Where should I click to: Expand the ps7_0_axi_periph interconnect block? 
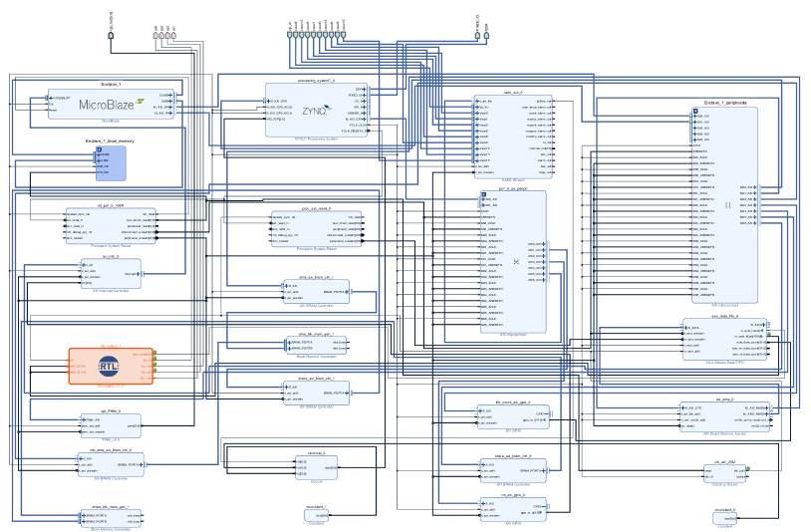point(484,194)
